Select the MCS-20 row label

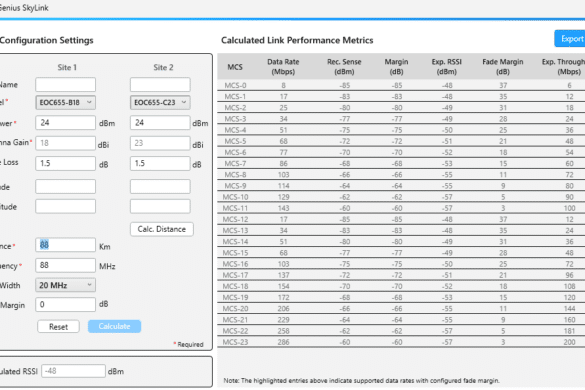click(x=235, y=309)
